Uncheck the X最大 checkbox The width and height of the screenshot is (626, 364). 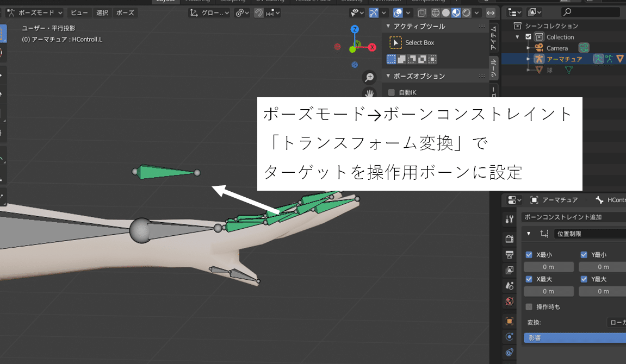coord(529,279)
